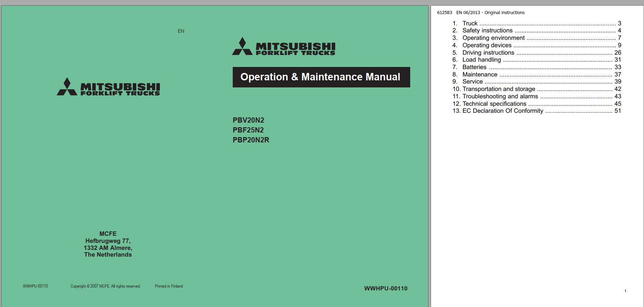Select 'Hefbrugweg 77,' address line

pos(108,241)
